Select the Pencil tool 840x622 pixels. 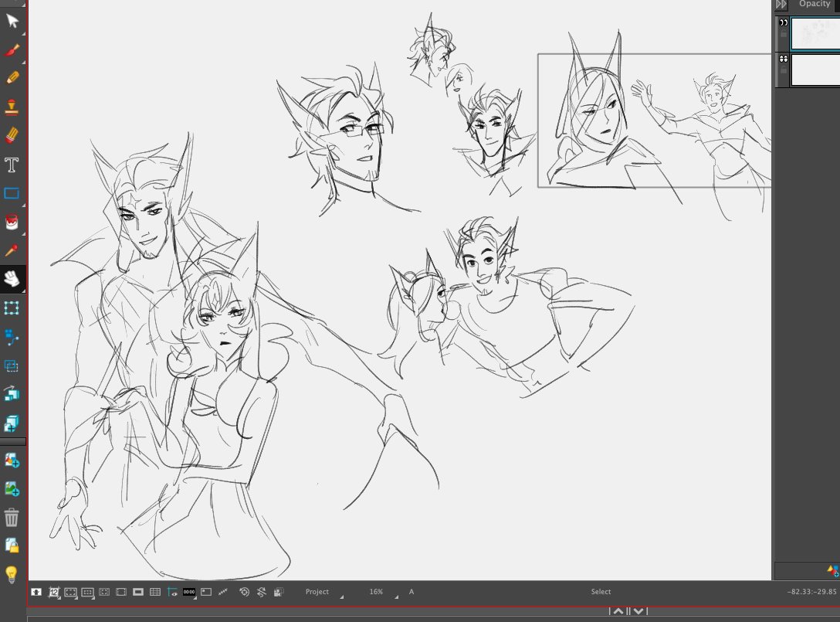pos(12,78)
